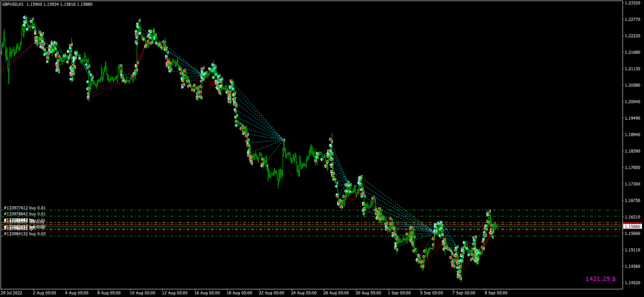Click the 8 Aug 05:00 time label

click(109, 293)
